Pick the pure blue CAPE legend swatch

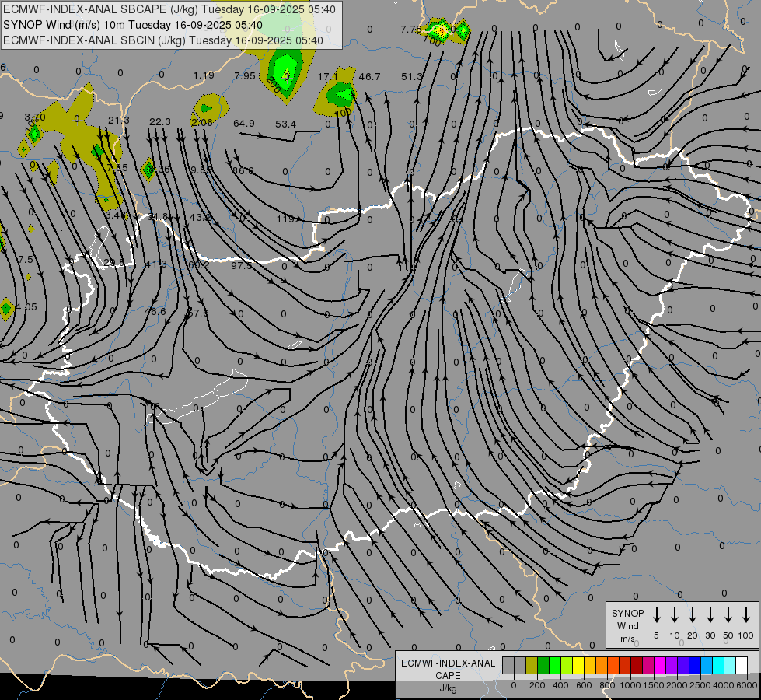point(695,665)
